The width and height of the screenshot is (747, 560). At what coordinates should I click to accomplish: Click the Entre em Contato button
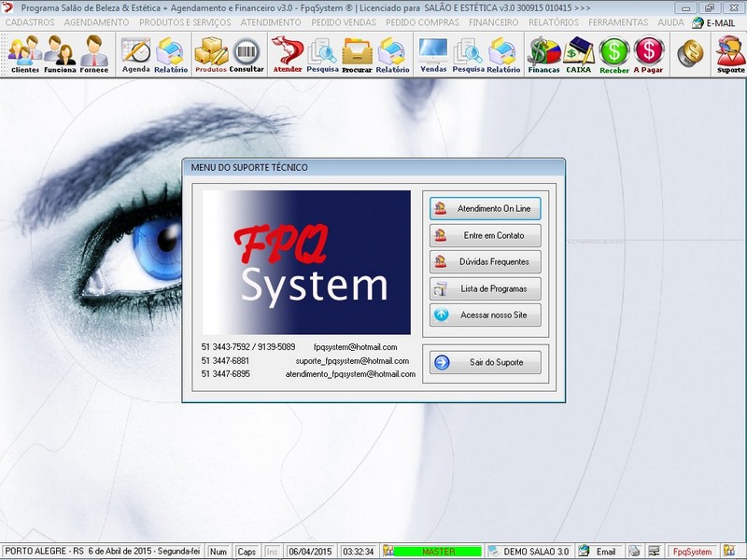pyautogui.click(x=485, y=235)
